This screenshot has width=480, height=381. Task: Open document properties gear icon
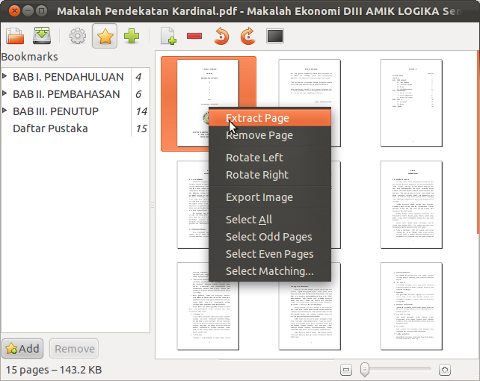(x=77, y=36)
